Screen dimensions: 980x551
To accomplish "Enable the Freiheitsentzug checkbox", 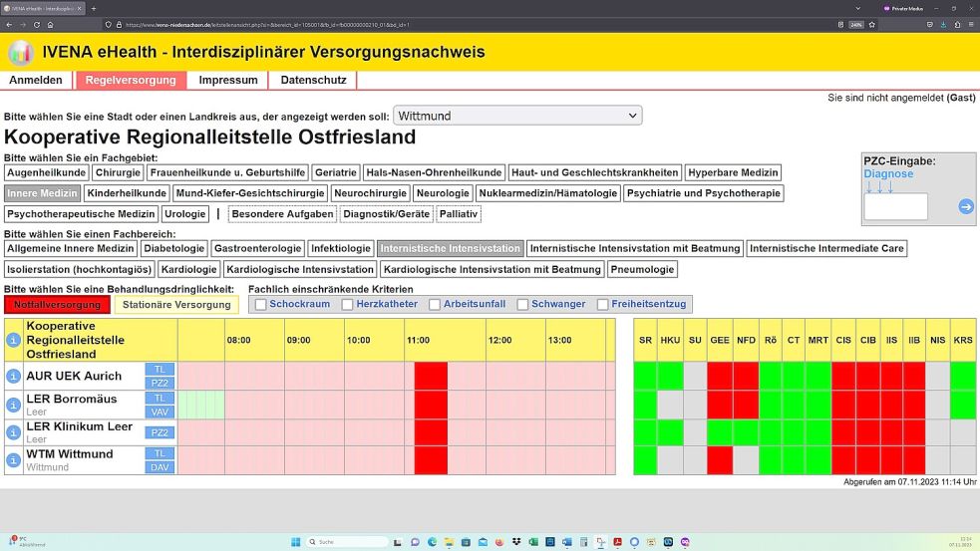I will tap(602, 304).
